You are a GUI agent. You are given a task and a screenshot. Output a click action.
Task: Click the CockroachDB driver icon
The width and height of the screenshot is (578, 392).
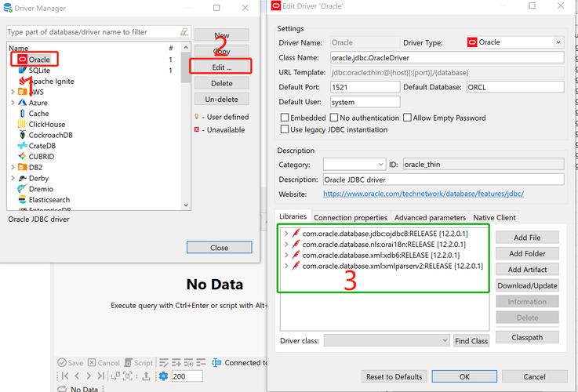22,135
